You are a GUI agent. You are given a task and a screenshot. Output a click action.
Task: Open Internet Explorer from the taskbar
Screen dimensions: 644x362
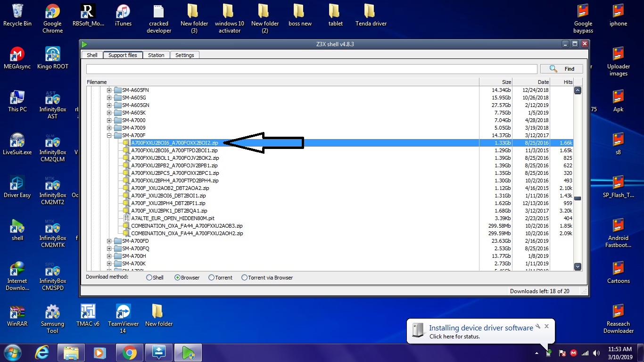pos(42,353)
